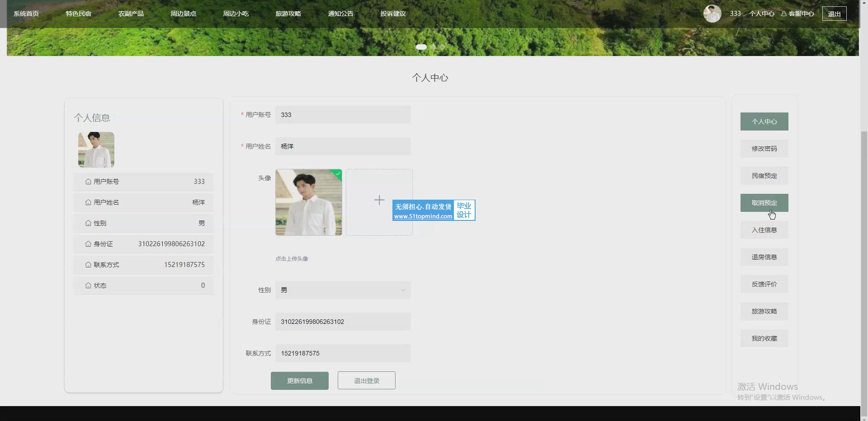Click the home icon beside 用户姓名 row
The width and height of the screenshot is (868, 421).
88,202
